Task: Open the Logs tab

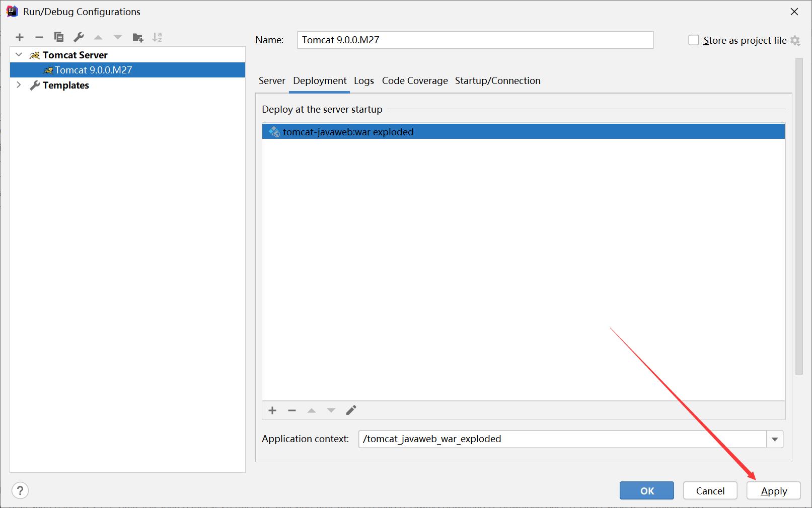Action: coord(364,81)
